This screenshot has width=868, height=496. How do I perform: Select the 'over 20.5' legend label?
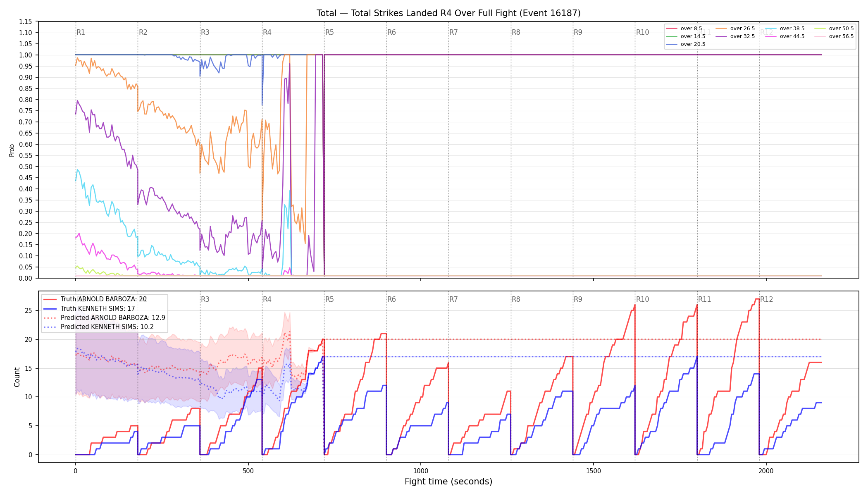coord(693,44)
